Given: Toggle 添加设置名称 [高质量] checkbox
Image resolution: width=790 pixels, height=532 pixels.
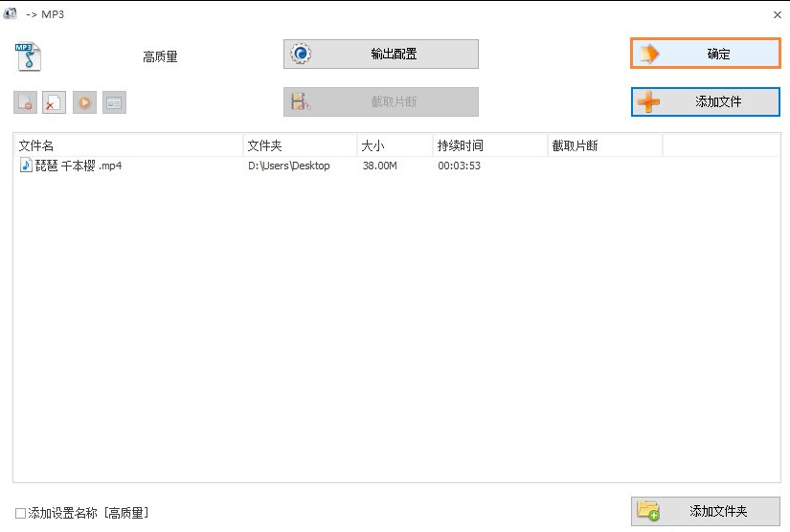Looking at the screenshot, I should coord(20,514).
